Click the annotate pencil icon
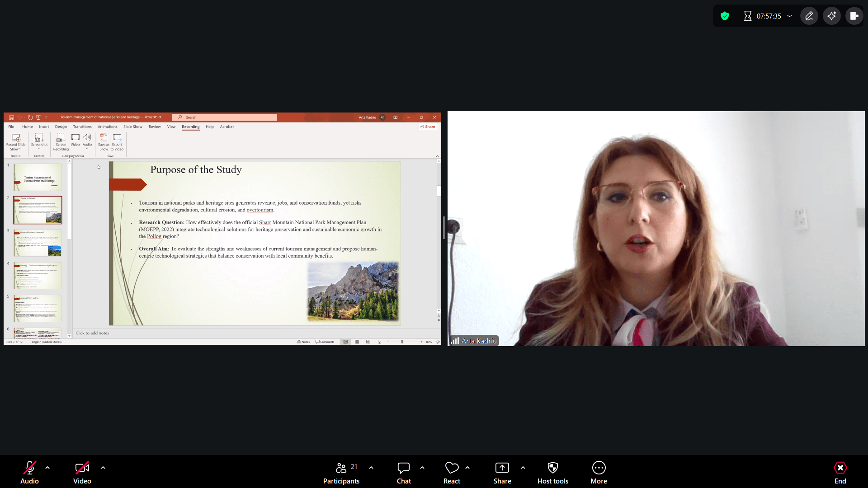 click(809, 16)
